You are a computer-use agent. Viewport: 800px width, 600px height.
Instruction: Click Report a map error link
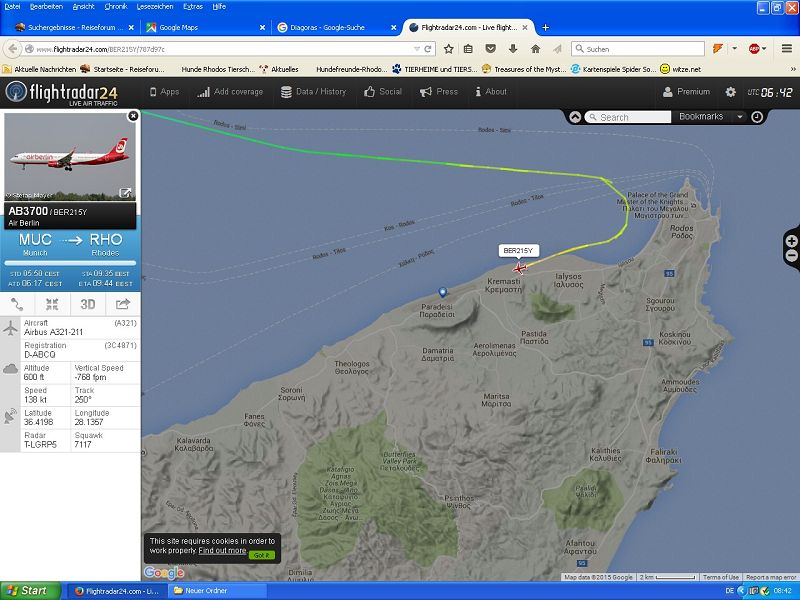point(771,577)
